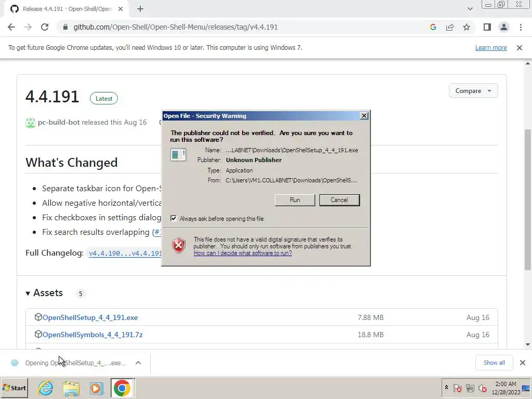The width and height of the screenshot is (532, 399).
Task: Click the network tray icon
Action: coord(470,388)
